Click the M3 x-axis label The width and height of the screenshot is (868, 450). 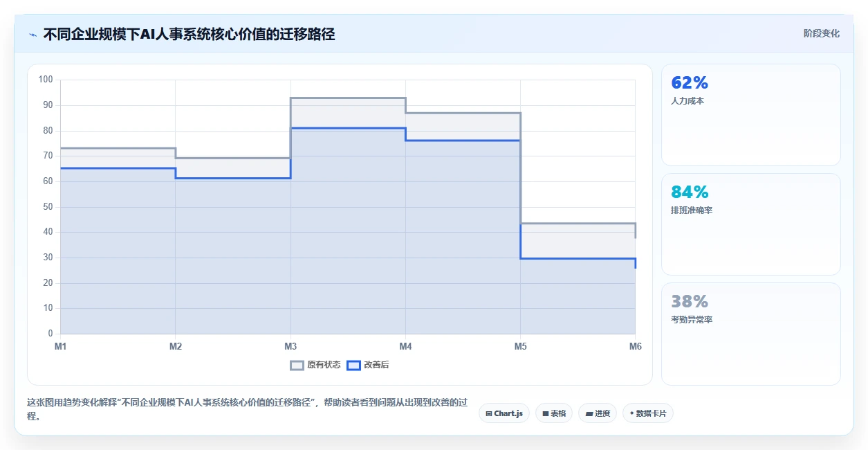[290, 346]
